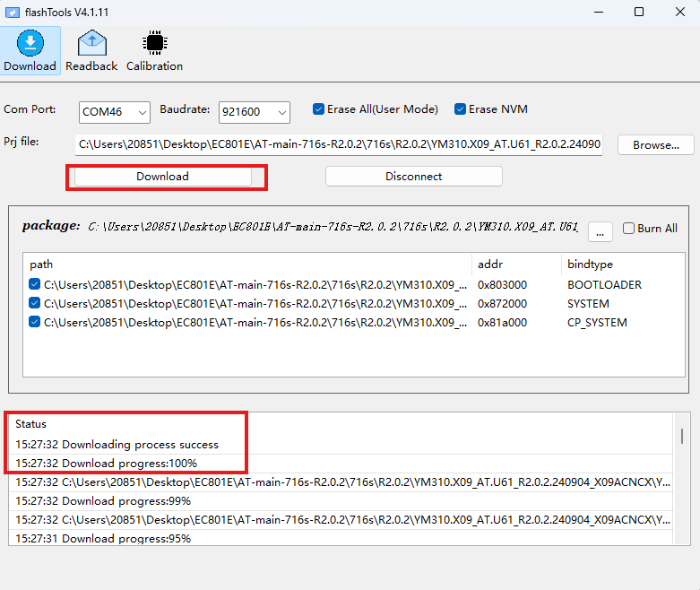Click the Prj file path field
Image resolution: width=700 pixels, height=590 pixels.
click(x=339, y=143)
